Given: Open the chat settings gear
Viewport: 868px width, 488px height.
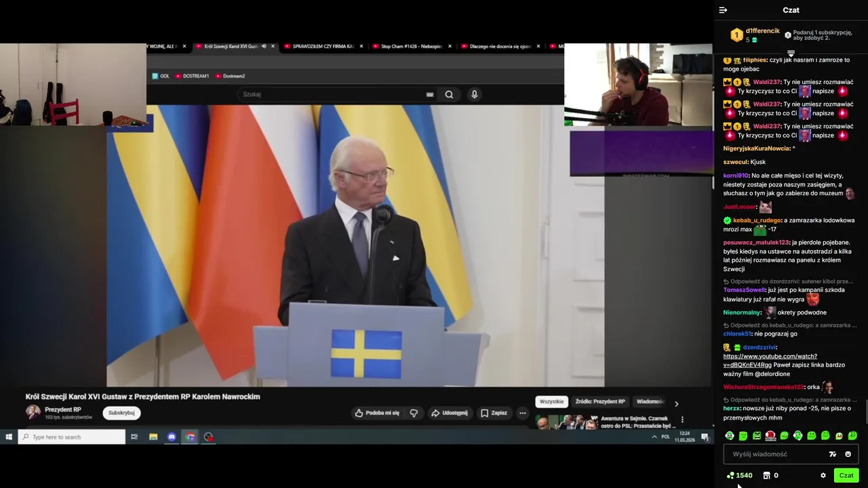Looking at the screenshot, I should point(823,475).
